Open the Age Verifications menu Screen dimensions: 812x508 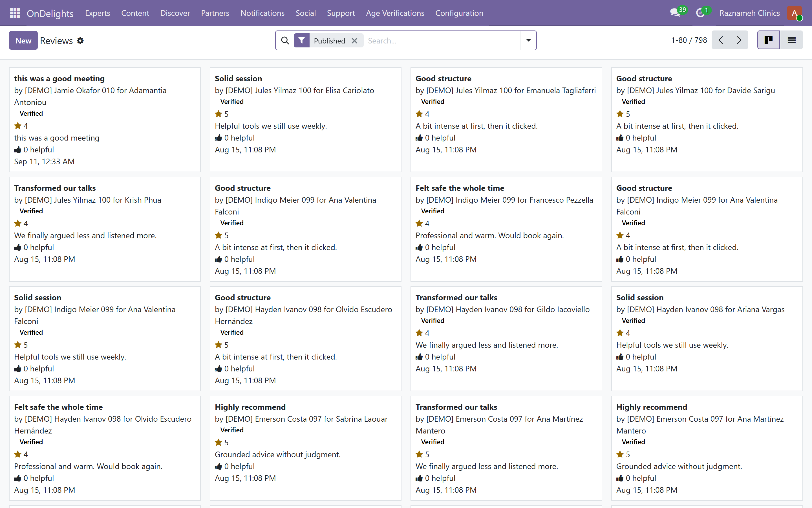click(x=395, y=13)
